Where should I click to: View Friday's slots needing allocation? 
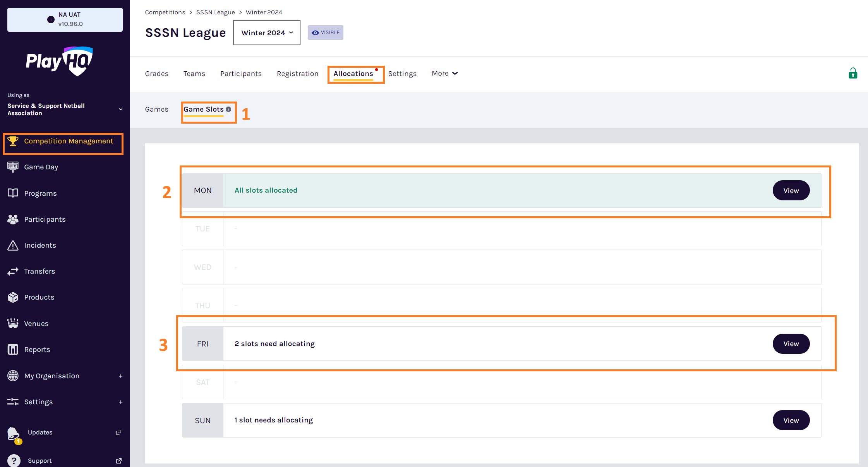click(791, 344)
